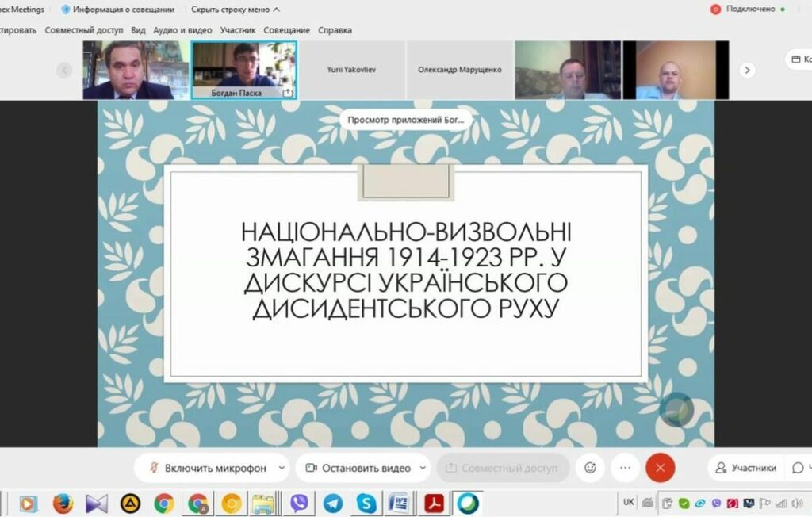
Task: Click the red end meeting button
Action: (660, 468)
